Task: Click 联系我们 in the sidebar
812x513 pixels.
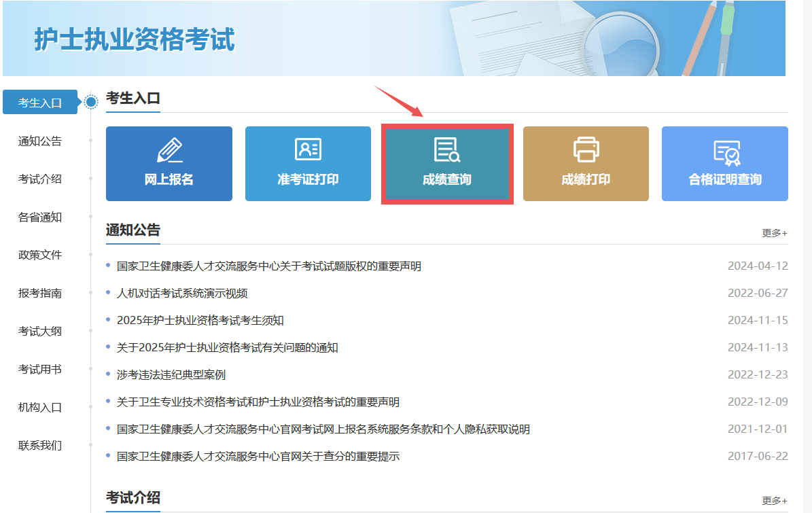Action: point(40,446)
